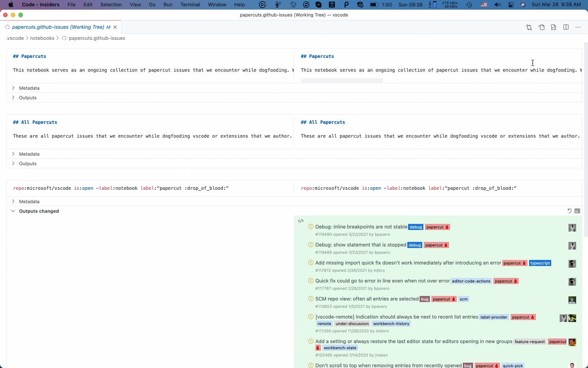Screen dimensions: 588x368
Task: Click the volume icon in the menu bar
Action: (497, 5)
